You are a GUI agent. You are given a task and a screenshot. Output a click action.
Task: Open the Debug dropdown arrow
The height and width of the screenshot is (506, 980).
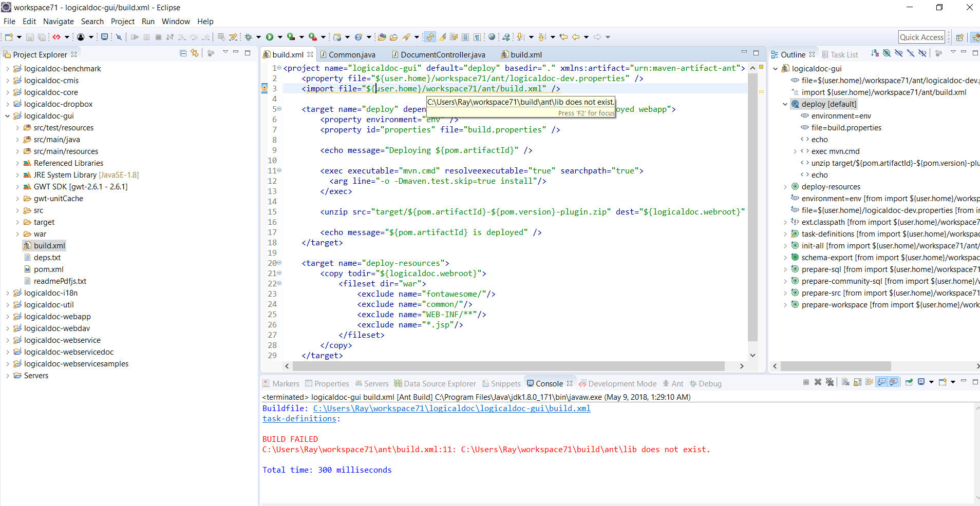[258, 37]
